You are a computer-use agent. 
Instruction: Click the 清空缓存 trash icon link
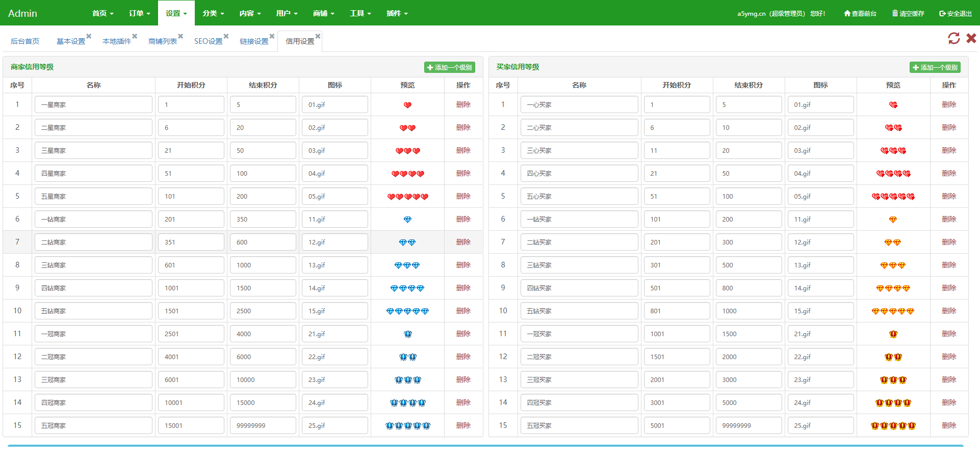pos(908,13)
